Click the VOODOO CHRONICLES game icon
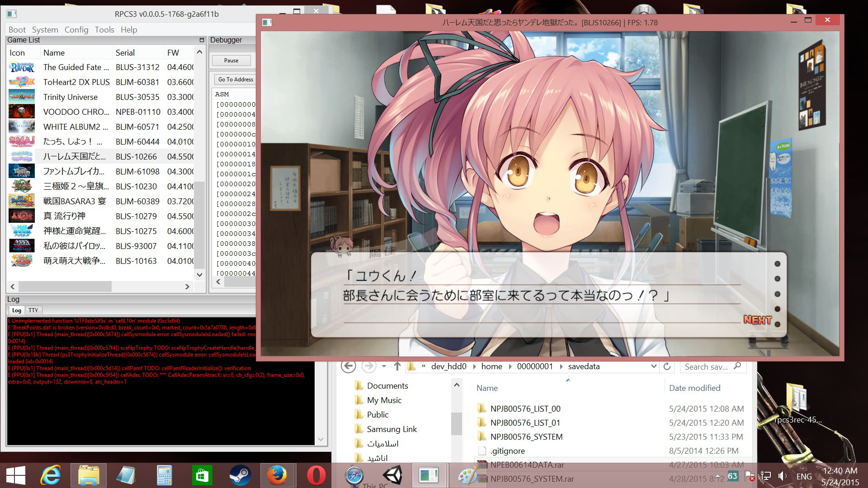The width and height of the screenshot is (868, 488). coord(22,112)
